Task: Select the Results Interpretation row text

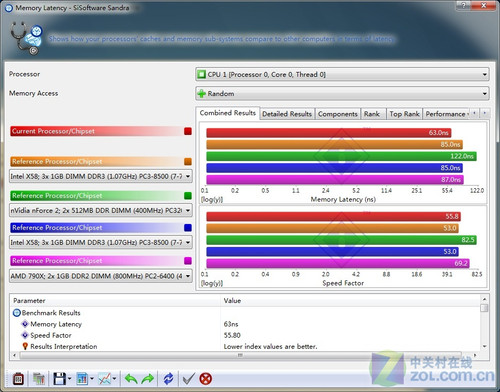Action: (x=64, y=346)
